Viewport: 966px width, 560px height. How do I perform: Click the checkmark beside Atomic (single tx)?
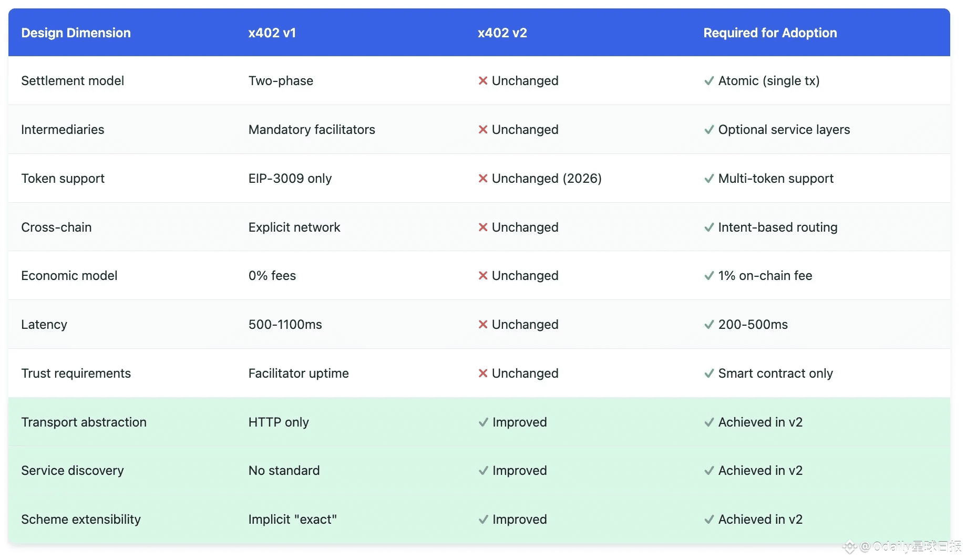(709, 81)
